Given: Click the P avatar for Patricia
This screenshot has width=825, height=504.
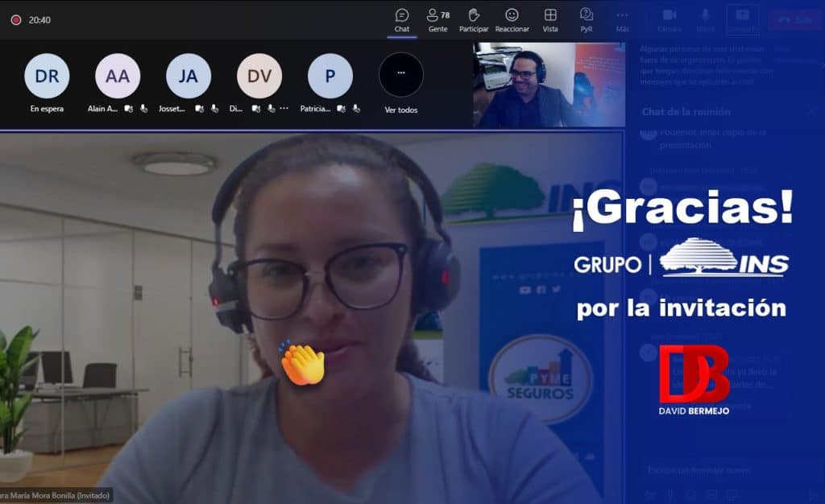Looking at the screenshot, I should (330, 76).
